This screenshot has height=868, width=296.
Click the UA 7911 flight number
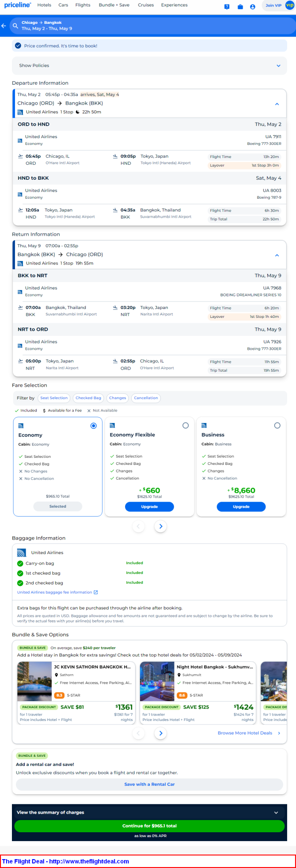pyautogui.click(x=273, y=137)
